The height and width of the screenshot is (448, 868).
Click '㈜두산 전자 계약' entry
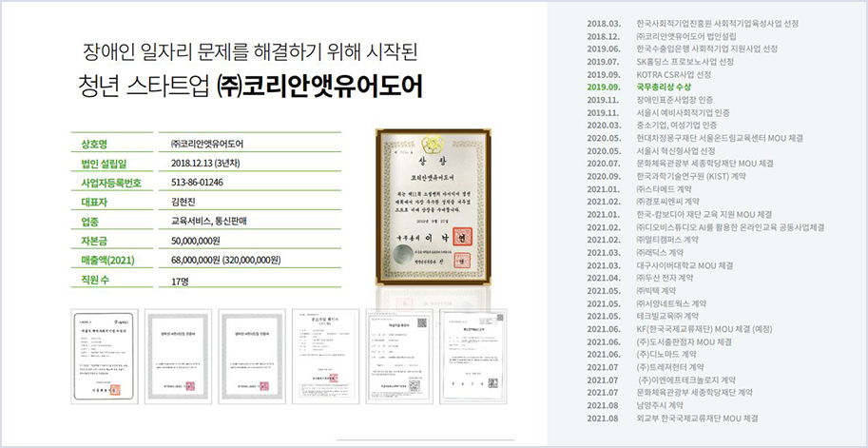(x=665, y=278)
